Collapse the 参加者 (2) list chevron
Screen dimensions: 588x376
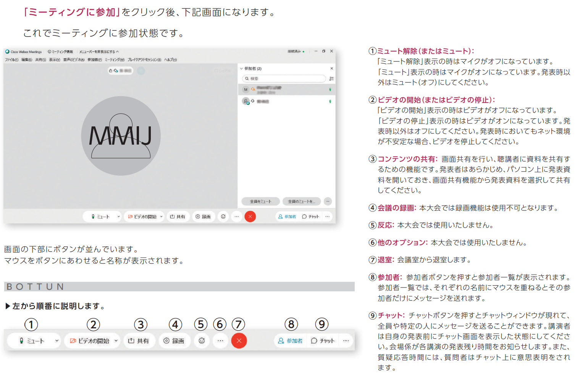pos(241,69)
